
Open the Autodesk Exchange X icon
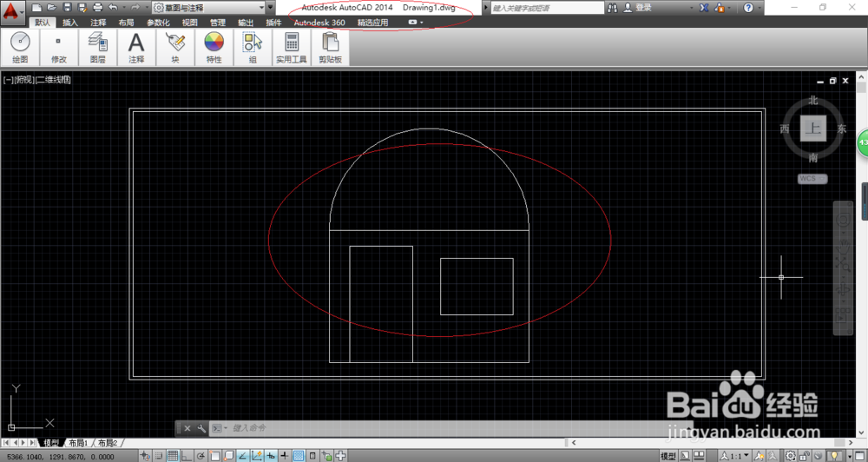[x=704, y=8]
